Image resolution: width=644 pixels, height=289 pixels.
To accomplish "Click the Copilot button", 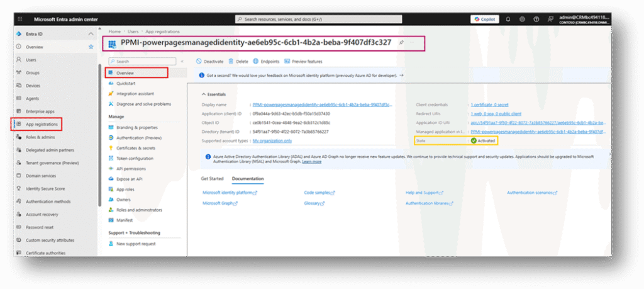I will 485,20.
